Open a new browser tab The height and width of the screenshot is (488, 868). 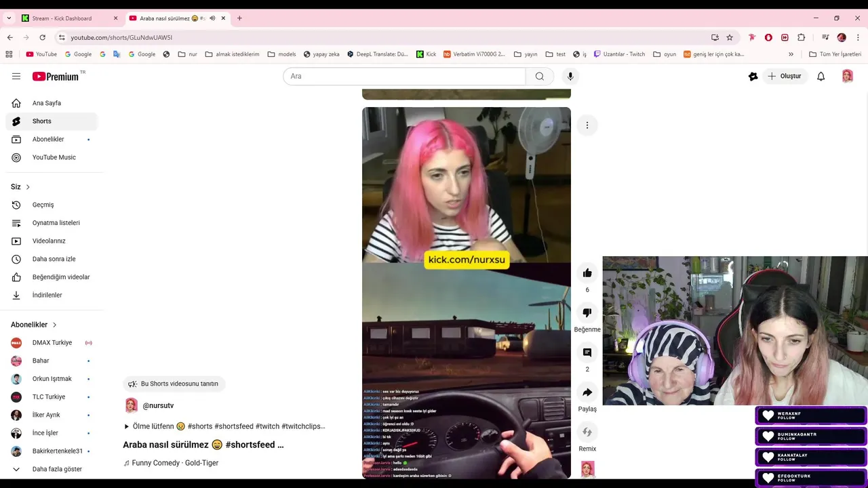239,18
